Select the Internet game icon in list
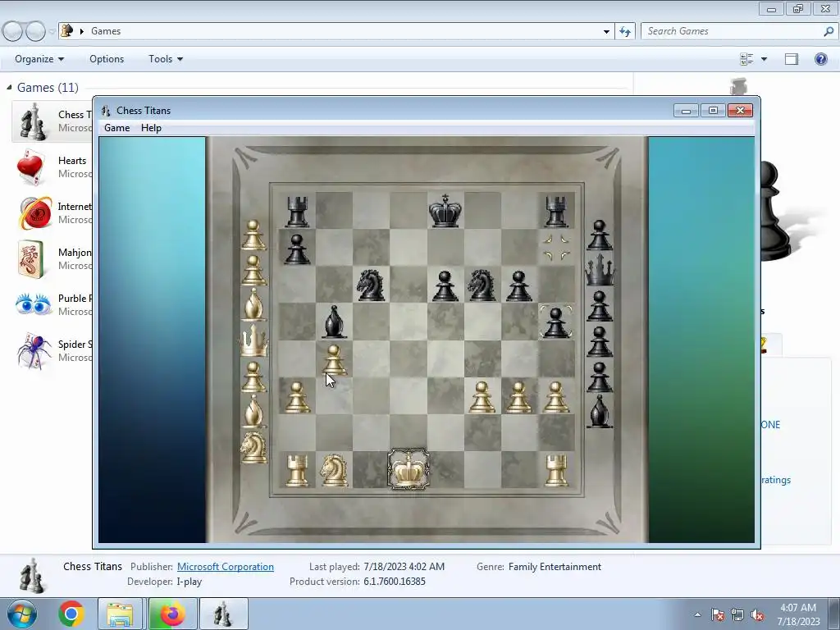The width and height of the screenshot is (840, 630). point(34,213)
